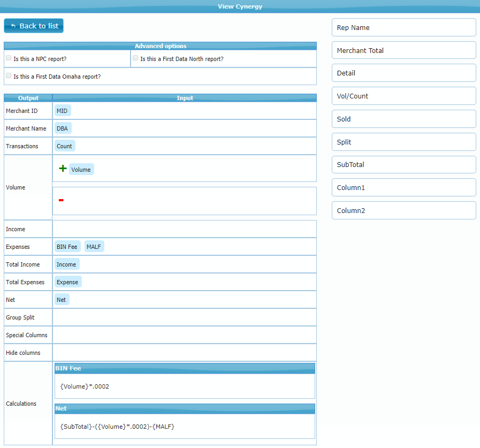Viewport: 480px width, 448px height.
Task: Click the Net calculation formula box
Action: (x=185, y=426)
